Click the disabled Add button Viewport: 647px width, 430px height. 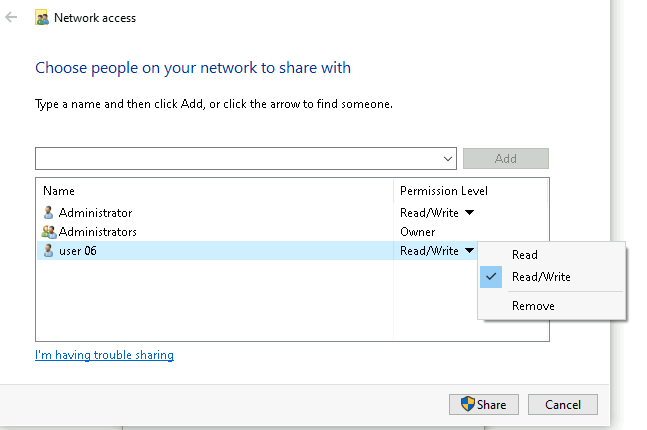[506, 158]
